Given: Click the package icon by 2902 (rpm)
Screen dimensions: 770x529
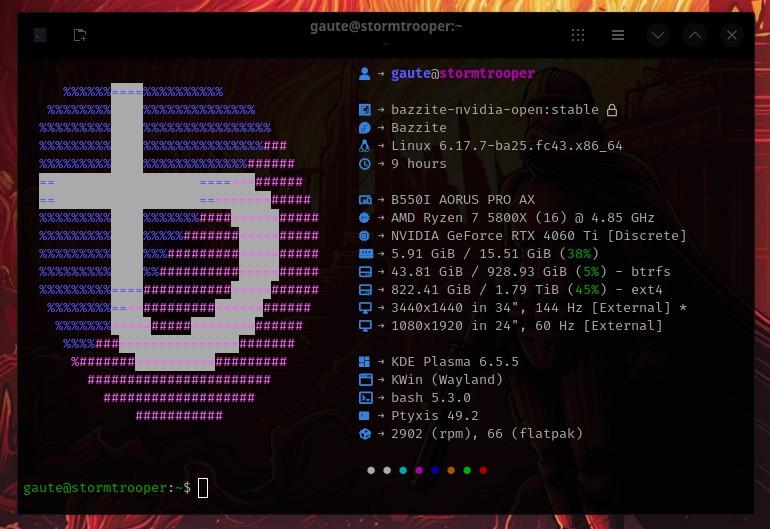Looking at the screenshot, I should [365, 434].
